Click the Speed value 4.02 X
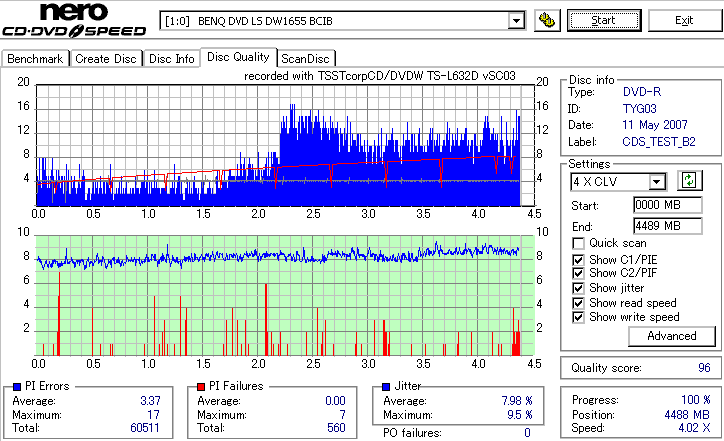724x441 pixels. [694, 428]
